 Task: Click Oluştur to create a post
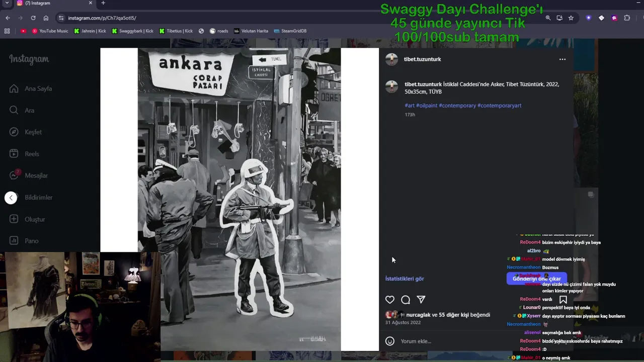coord(28,219)
